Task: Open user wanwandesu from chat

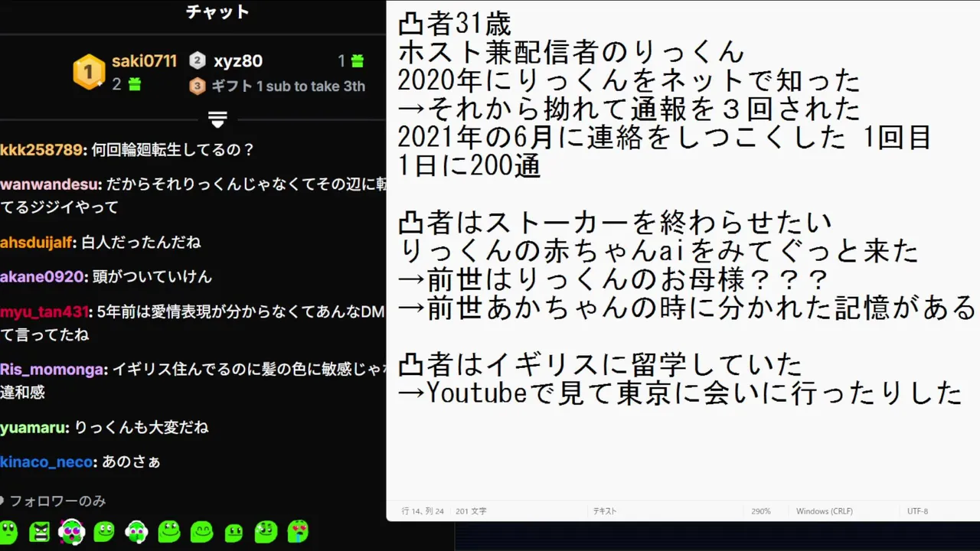Action: pos(50,184)
